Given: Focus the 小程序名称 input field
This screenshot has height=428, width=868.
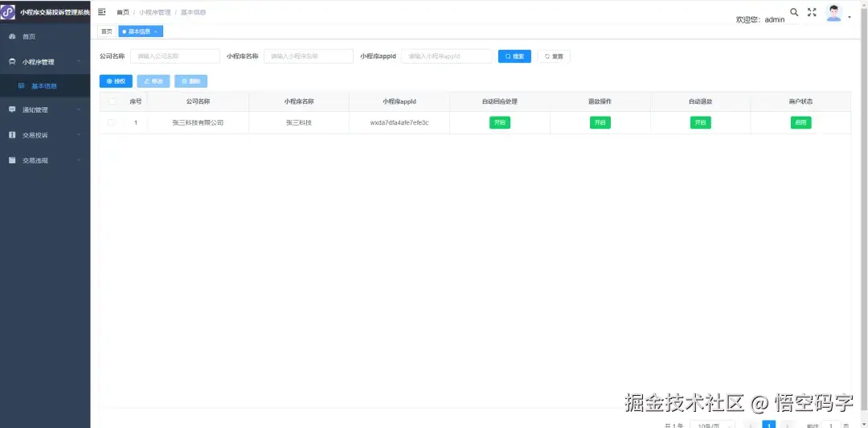Looking at the screenshot, I should 309,56.
